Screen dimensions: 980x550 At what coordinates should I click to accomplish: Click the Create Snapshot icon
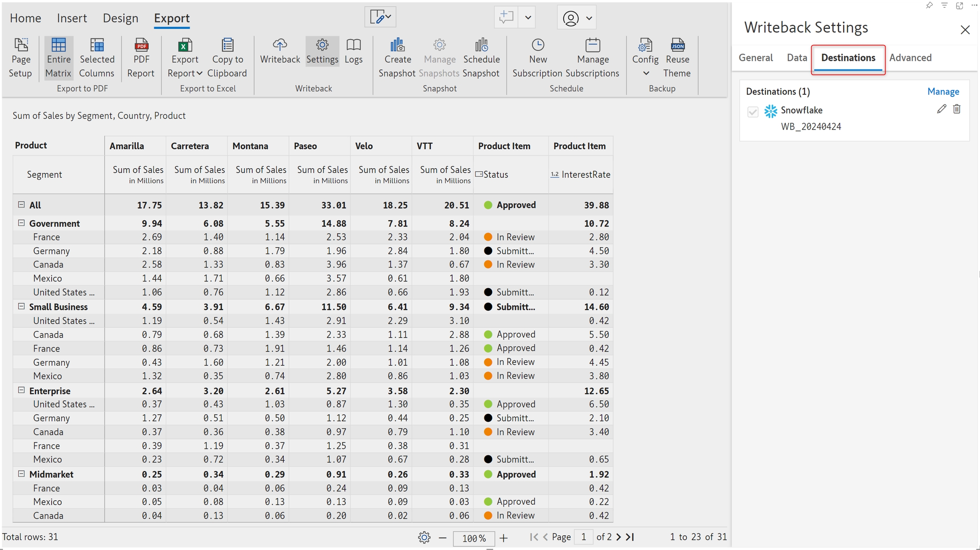tap(397, 45)
